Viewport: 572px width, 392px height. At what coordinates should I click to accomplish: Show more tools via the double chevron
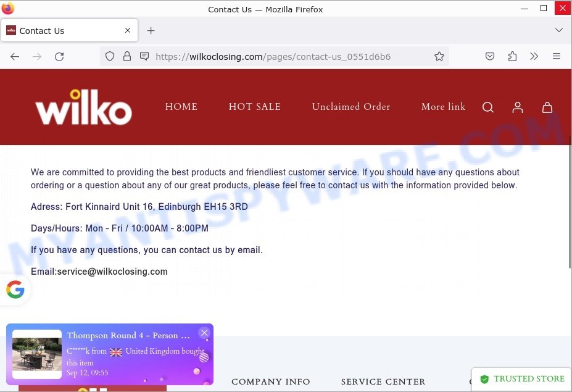tap(534, 56)
